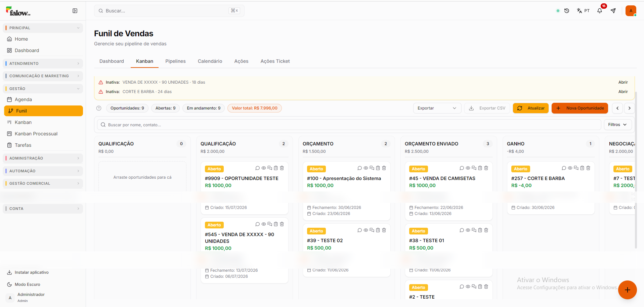This screenshot has height=307, width=644.
Task: Delete the #9909 OPORTUNIDADE TESTE card
Action: tap(282, 168)
